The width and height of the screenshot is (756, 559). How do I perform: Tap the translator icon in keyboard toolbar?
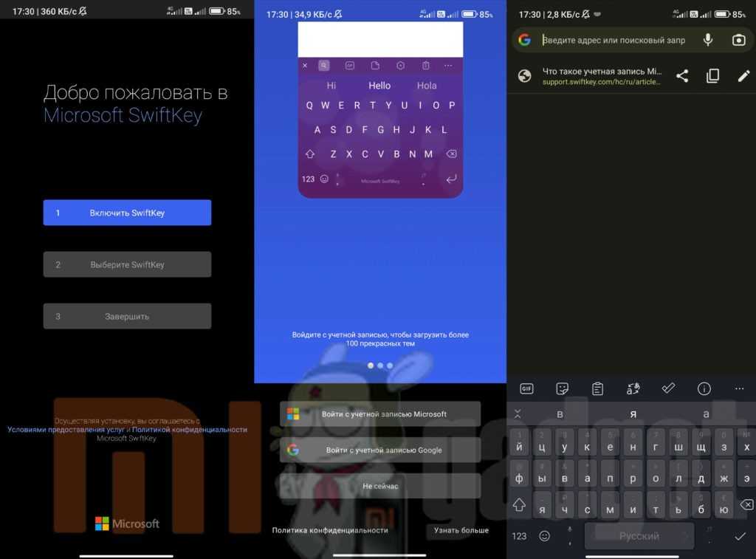pyautogui.click(x=633, y=388)
